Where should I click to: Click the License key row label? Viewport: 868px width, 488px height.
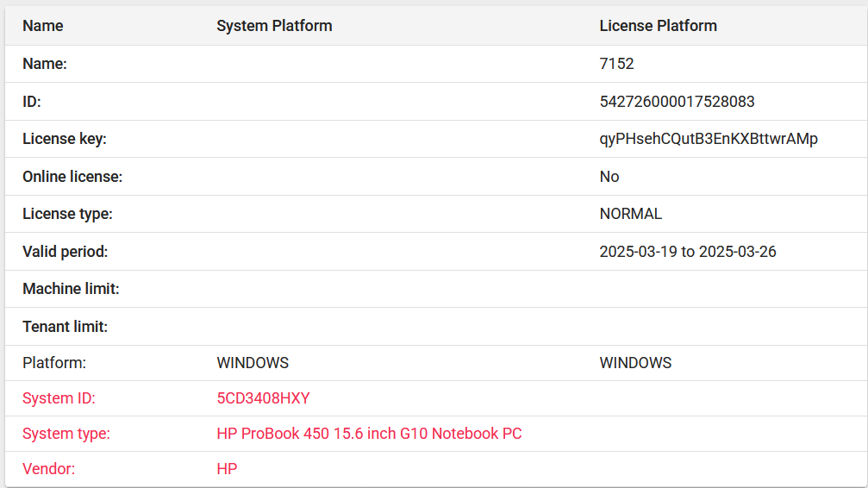pyautogui.click(x=64, y=139)
